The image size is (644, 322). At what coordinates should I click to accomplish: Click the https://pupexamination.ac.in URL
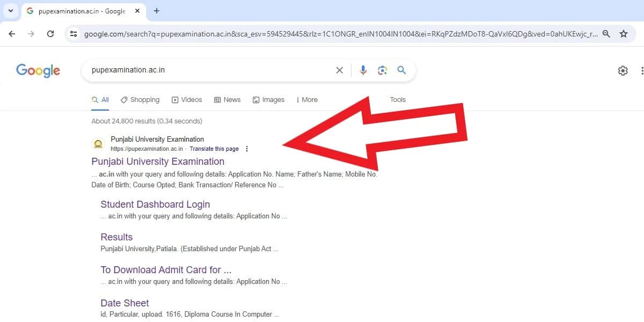point(147,149)
